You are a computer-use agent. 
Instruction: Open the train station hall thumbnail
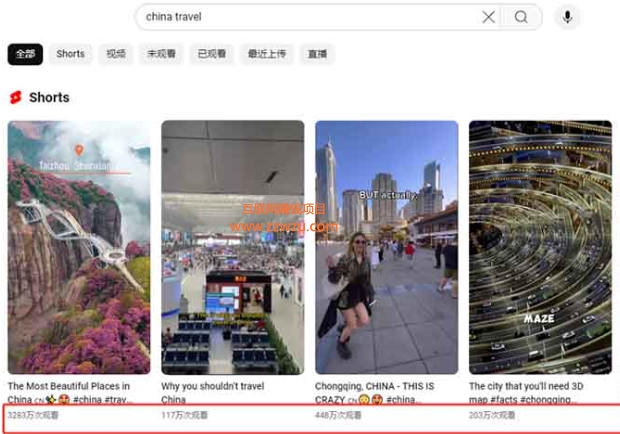(x=233, y=247)
